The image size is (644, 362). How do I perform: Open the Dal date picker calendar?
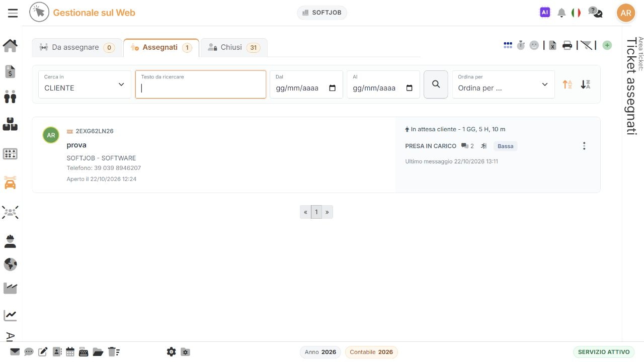click(332, 88)
